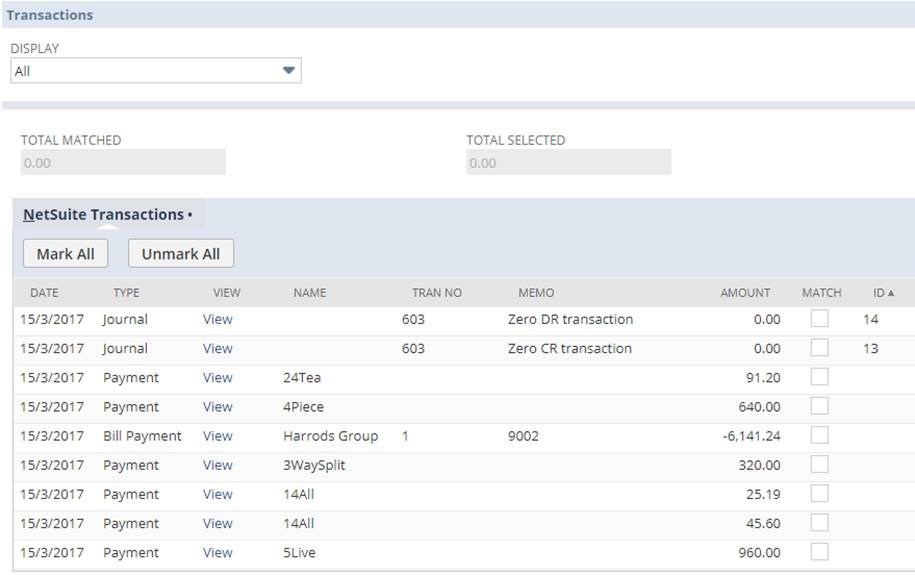Sort by the ID column header
915x575 pixels.
pyautogui.click(x=878, y=293)
